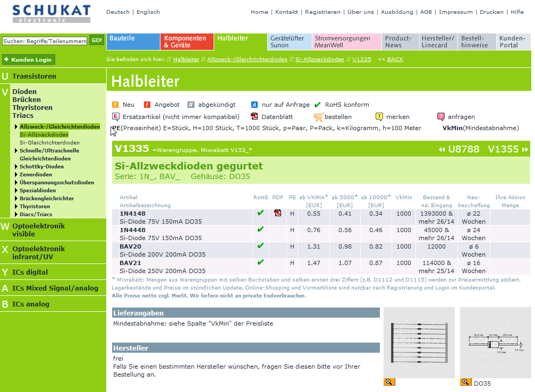Click the anfragen pink question icon

point(441,117)
